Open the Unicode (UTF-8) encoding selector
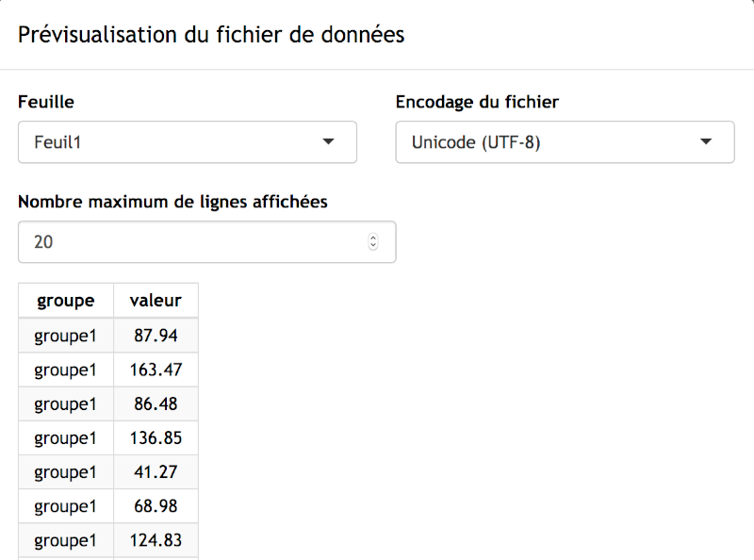 pyautogui.click(x=564, y=141)
